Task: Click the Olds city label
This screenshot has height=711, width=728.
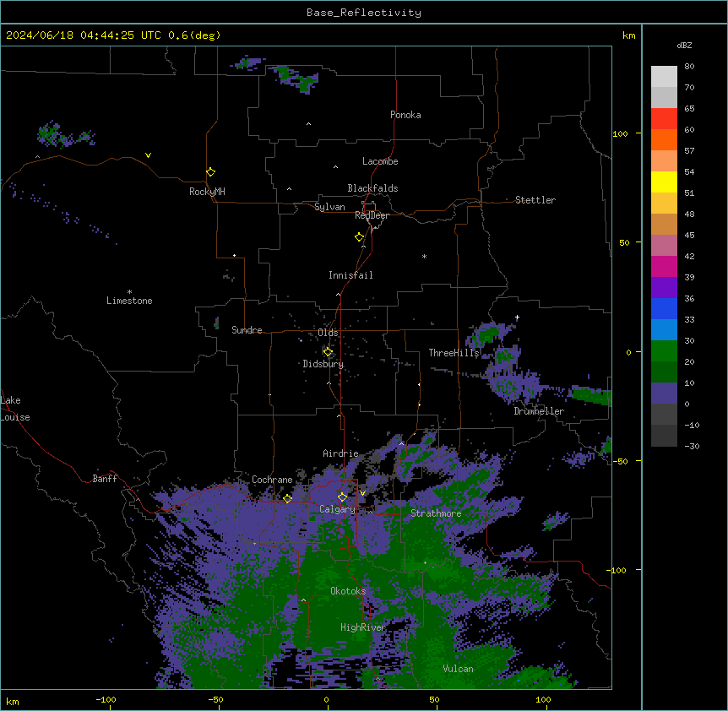Action: (x=328, y=333)
